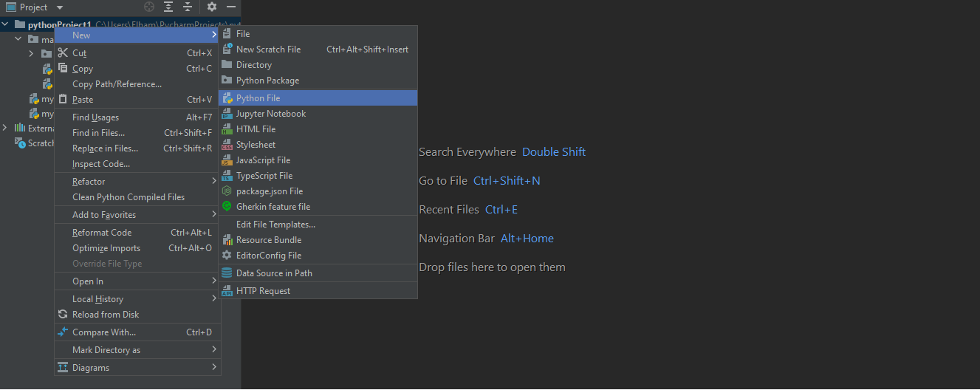The width and height of the screenshot is (980, 390).
Task: Click the Gherkin feature file icon
Action: [227, 207]
